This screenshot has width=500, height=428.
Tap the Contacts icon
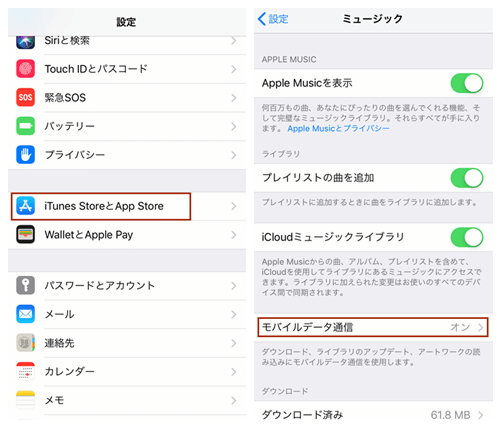click(25, 343)
